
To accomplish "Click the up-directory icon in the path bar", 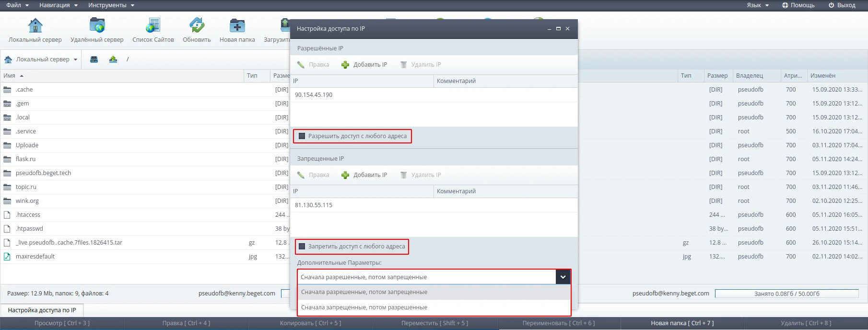I will coord(113,59).
